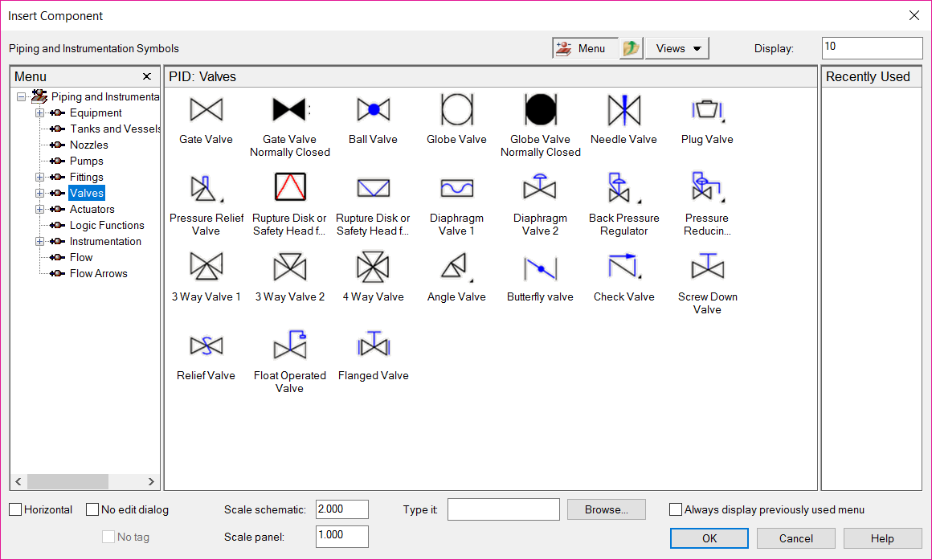
Task: Check the No edit dialog option
Action: click(x=92, y=509)
